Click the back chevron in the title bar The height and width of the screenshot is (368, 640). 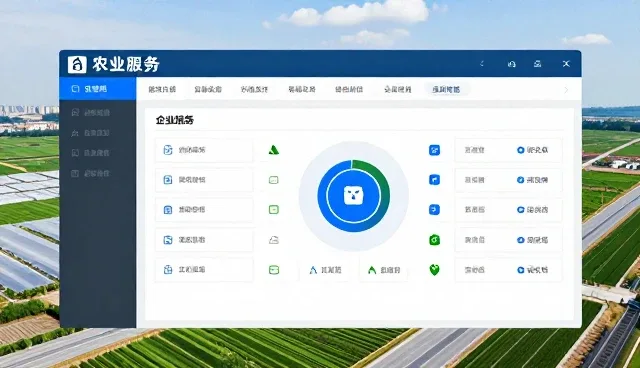pos(482,64)
